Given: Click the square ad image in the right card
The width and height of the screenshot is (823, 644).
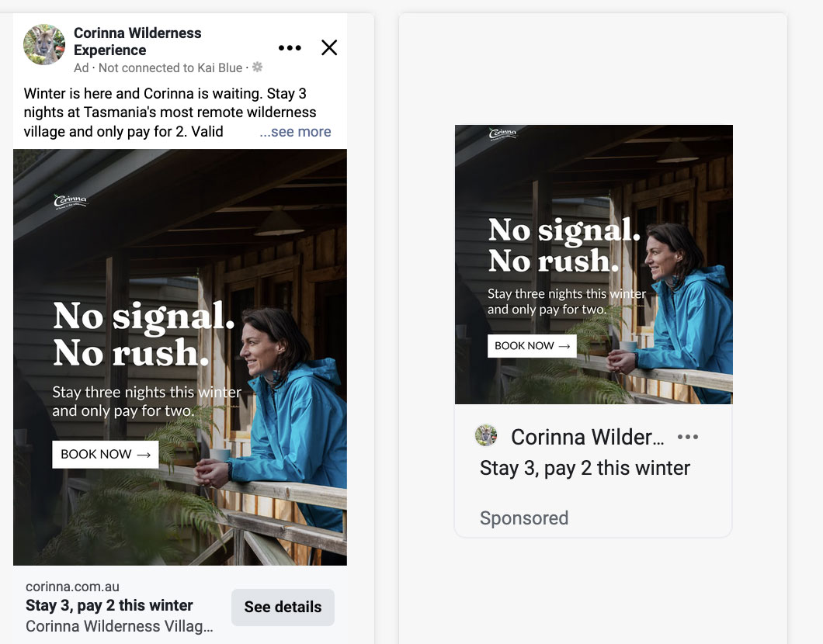Looking at the screenshot, I should [x=594, y=265].
